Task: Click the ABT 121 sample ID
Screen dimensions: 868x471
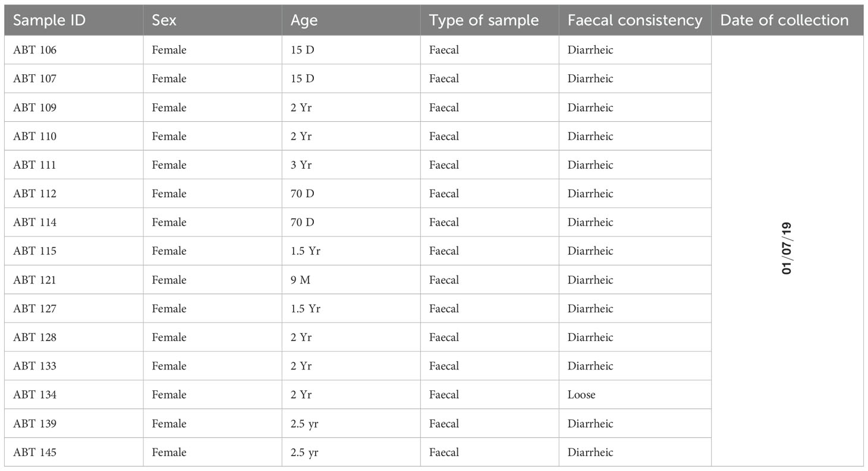Action: (x=34, y=280)
